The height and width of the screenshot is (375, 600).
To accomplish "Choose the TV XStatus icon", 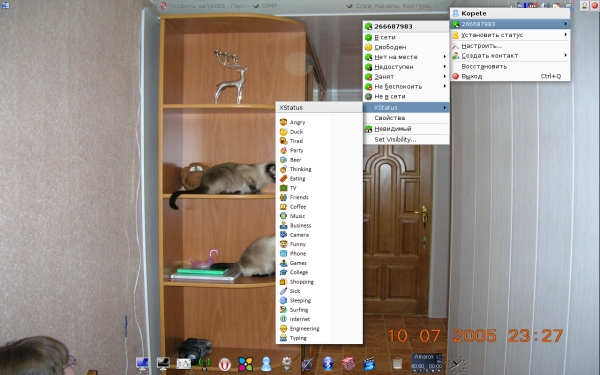I will click(x=283, y=188).
